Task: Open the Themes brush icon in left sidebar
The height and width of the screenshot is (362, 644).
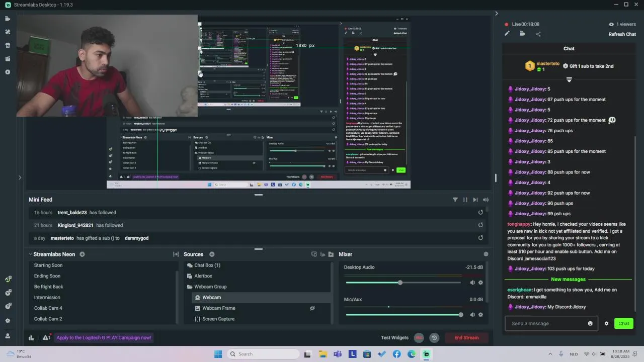Action: coord(8,32)
